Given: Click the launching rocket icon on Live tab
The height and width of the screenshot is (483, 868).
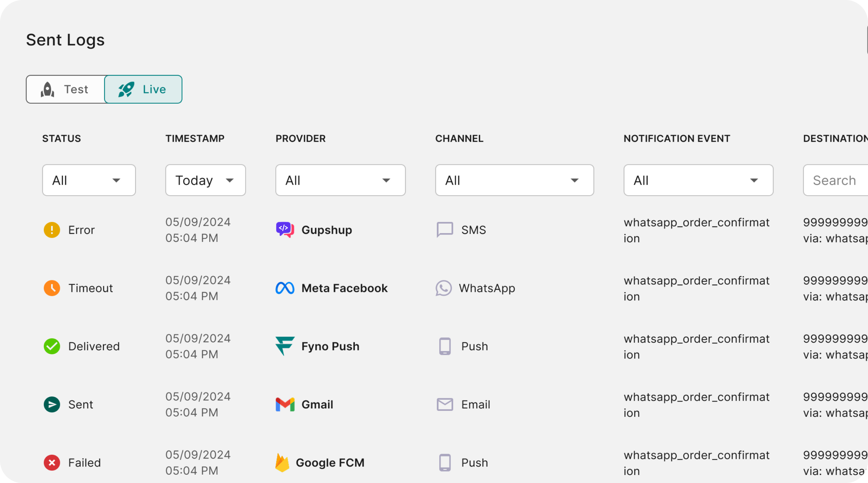Looking at the screenshot, I should click(x=126, y=89).
